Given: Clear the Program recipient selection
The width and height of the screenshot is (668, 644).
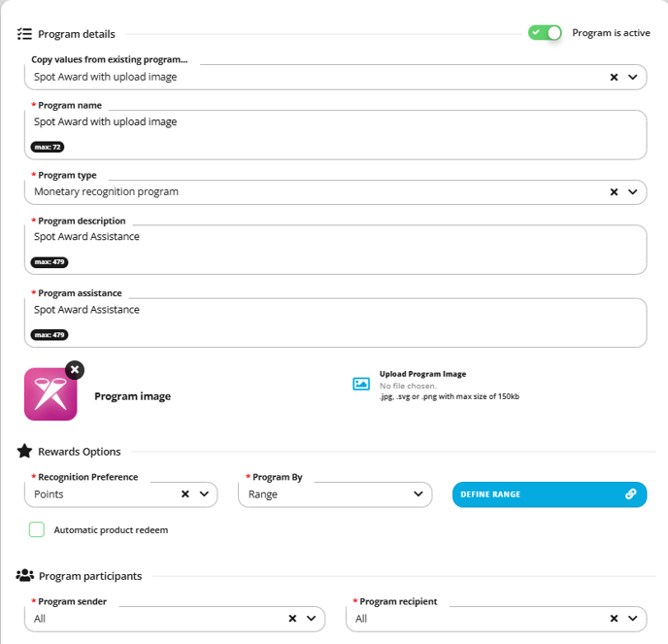Looking at the screenshot, I should 614,619.
